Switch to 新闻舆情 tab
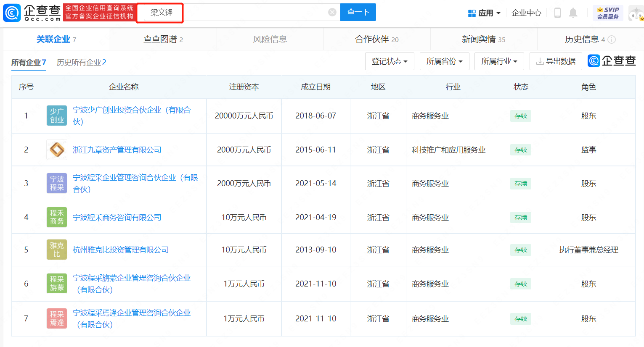This screenshot has width=644, height=347. 484,39
